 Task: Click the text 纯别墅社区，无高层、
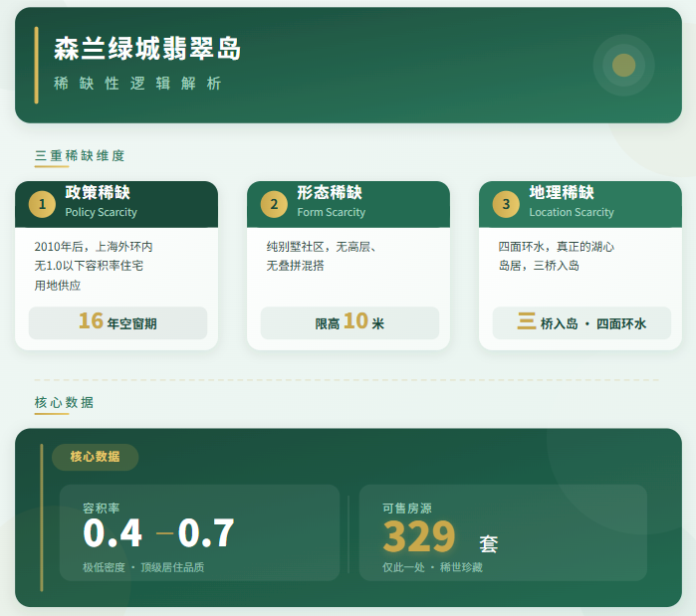[322, 247]
